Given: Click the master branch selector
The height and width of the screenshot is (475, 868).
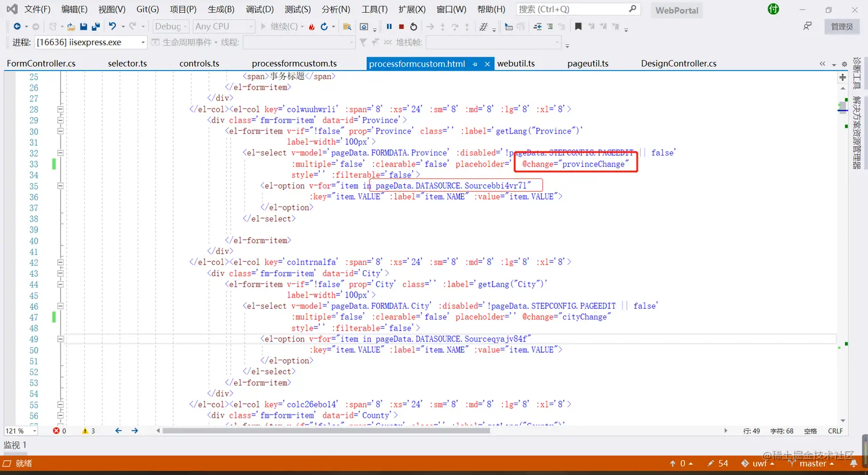Looking at the screenshot, I should click(x=812, y=464).
